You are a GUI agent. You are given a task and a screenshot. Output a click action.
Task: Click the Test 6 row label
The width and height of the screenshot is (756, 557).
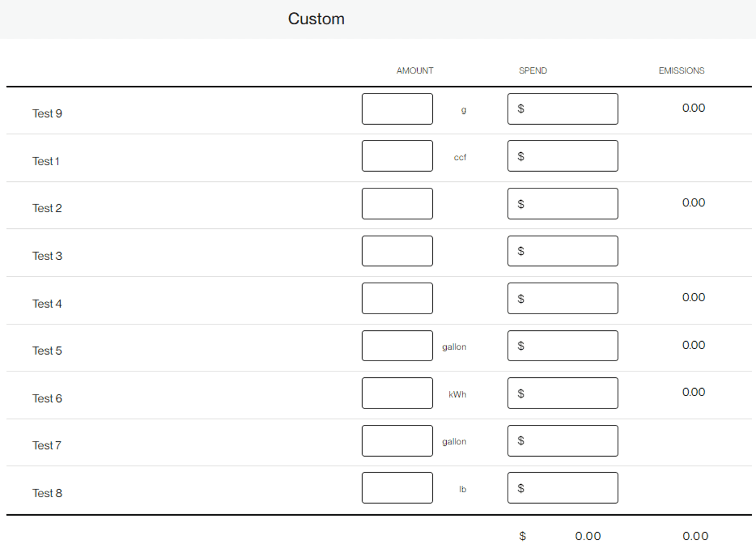tap(47, 398)
